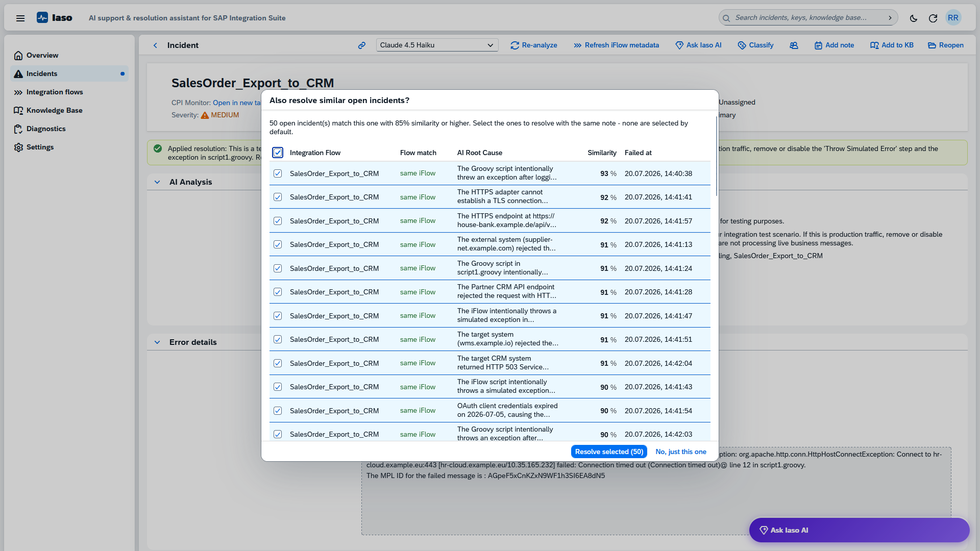Image resolution: width=980 pixels, height=551 pixels.
Task: Open Overview in the sidebar
Action: [x=69, y=56]
